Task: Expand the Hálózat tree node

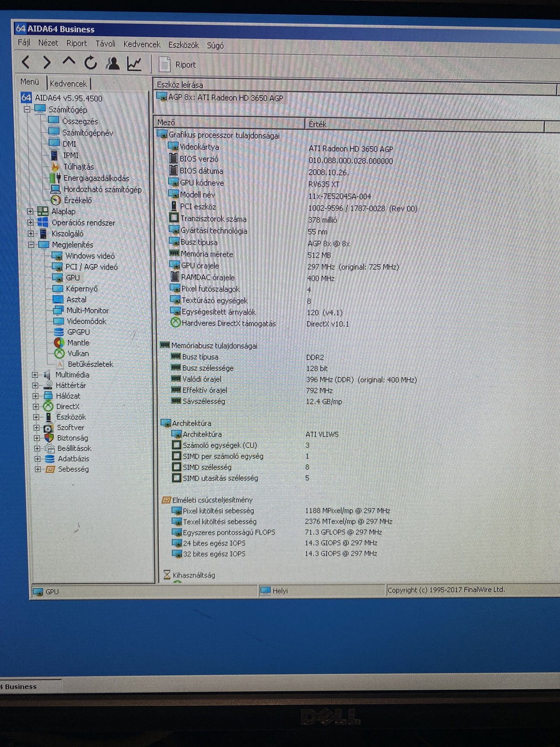Action: pyautogui.click(x=36, y=396)
